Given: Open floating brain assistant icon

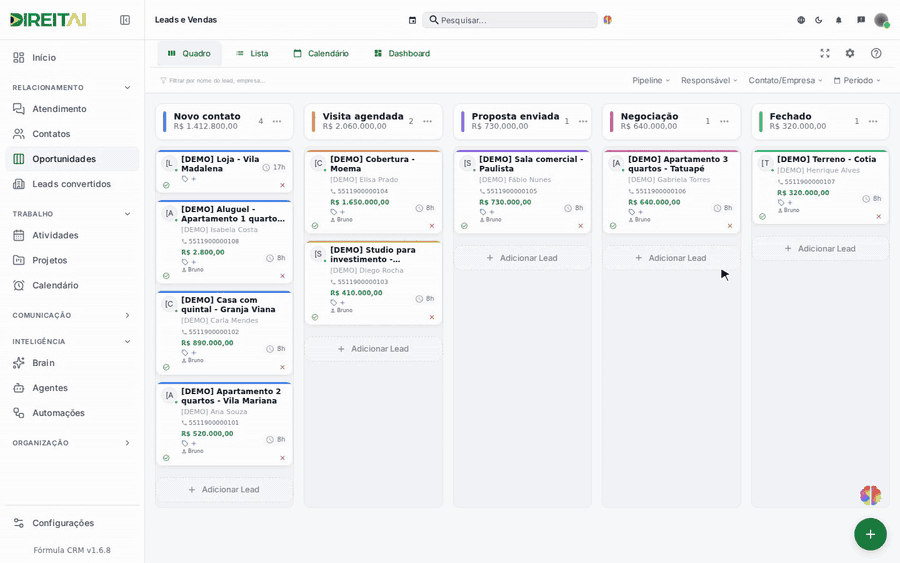Looking at the screenshot, I should 870,495.
